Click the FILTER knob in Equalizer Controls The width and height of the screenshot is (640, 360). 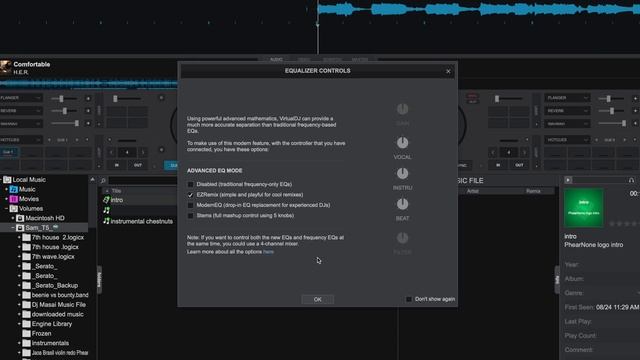click(402, 238)
